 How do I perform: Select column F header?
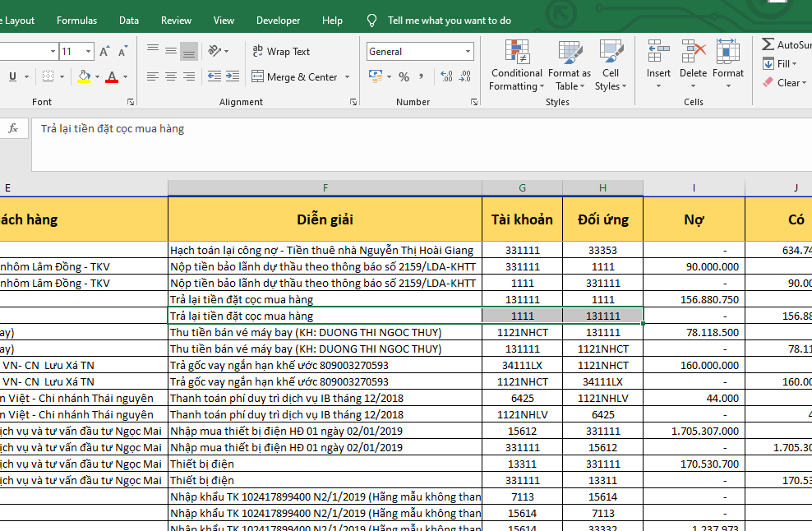tap(325, 188)
